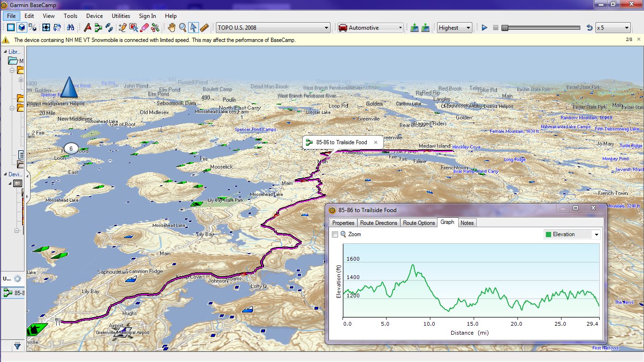Viewport: 644px width, 362px height.
Task: Open the Elevation graph type dropdown
Action: tap(572, 234)
